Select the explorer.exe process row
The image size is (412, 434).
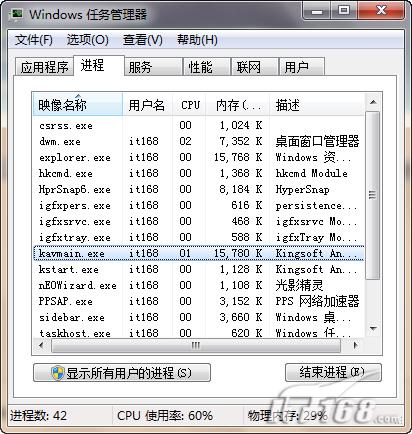pyautogui.click(x=199, y=157)
